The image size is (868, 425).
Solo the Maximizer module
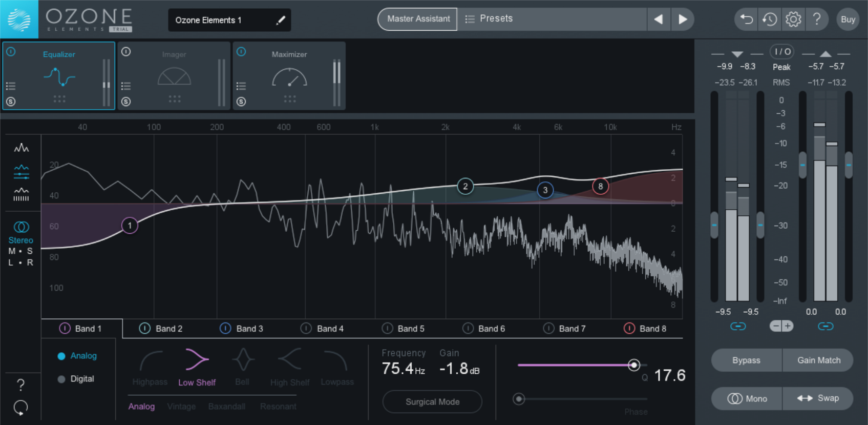(x=241, y=102)
